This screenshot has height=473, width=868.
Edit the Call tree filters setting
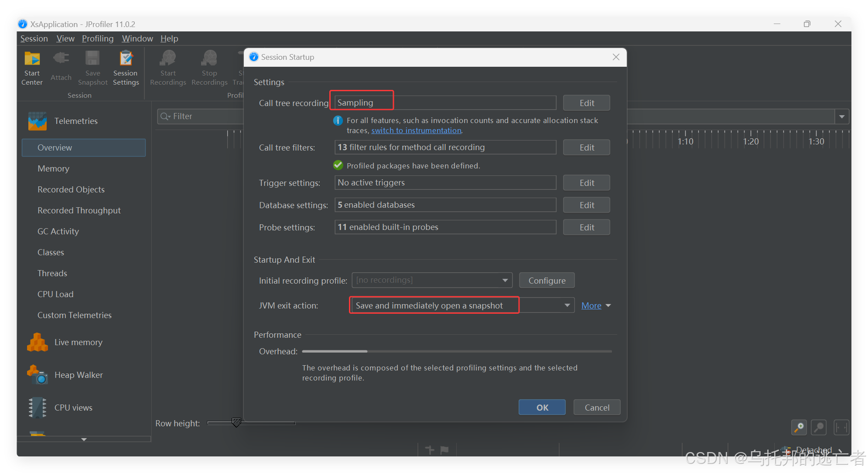(586, 147)
